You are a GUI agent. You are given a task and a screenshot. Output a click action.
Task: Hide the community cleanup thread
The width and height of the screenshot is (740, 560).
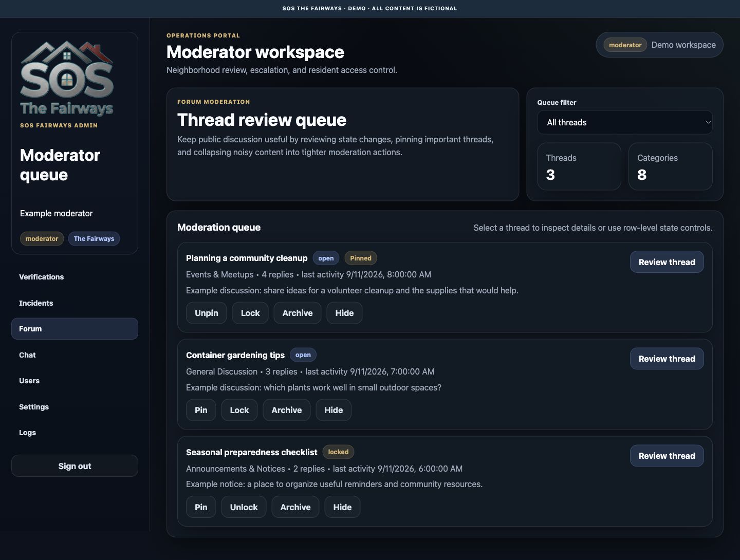tap(344, 313)
